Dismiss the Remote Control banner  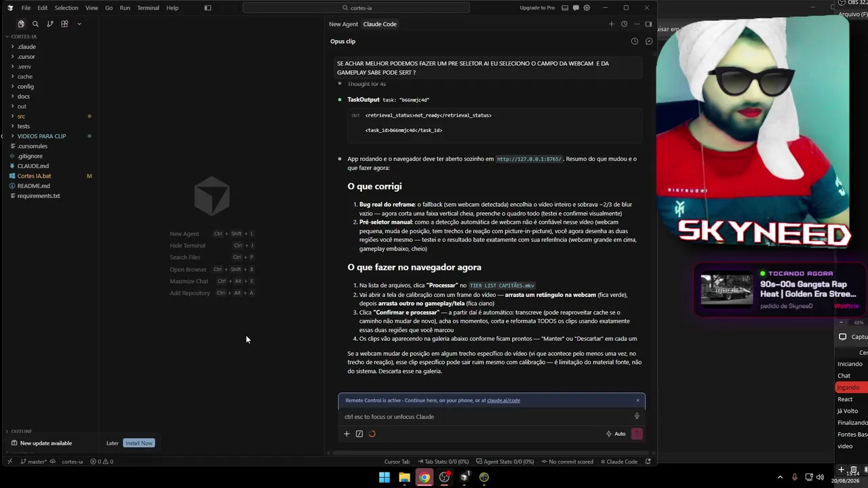coord(637,400)
